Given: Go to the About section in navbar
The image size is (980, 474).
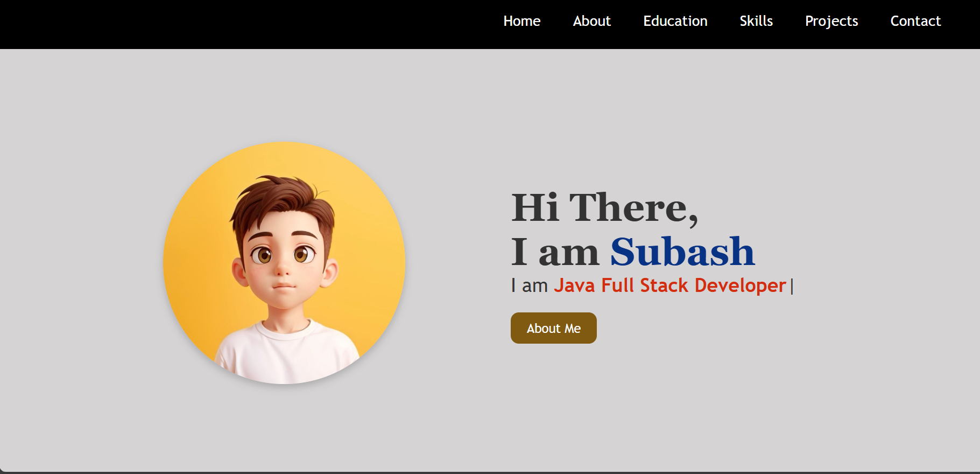Looking at the screenshot, I should 591,21.
